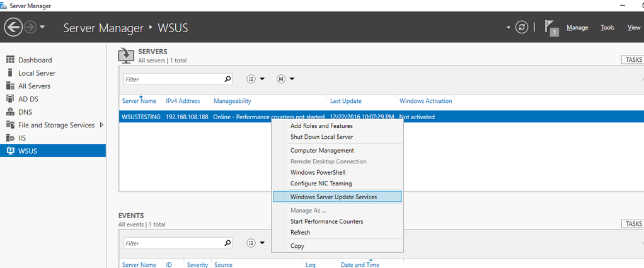Open the AD DS role page
The width and height of the screenshot is (644, 268).
(52, 99)
